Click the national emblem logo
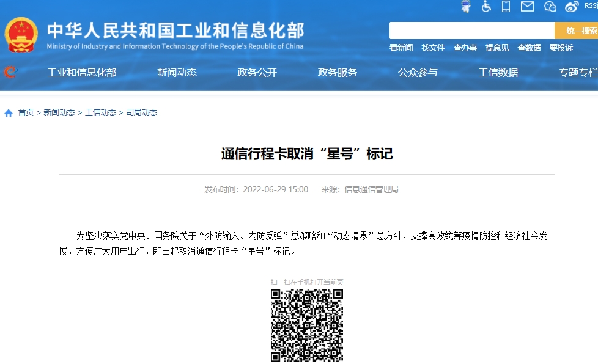This screenshot has height=364, width=598. click(x=21, y=35)
